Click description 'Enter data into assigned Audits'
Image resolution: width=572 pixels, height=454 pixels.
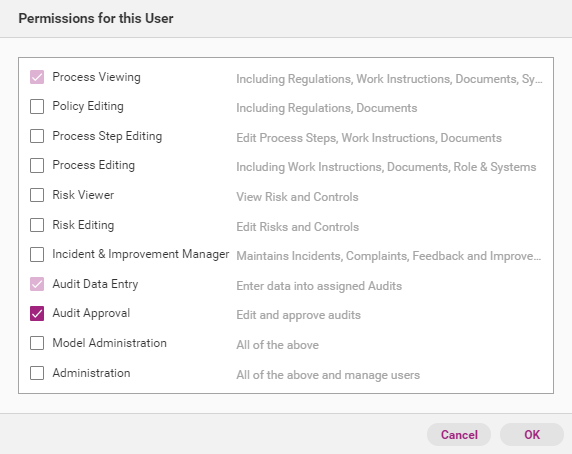coord(319,286)
